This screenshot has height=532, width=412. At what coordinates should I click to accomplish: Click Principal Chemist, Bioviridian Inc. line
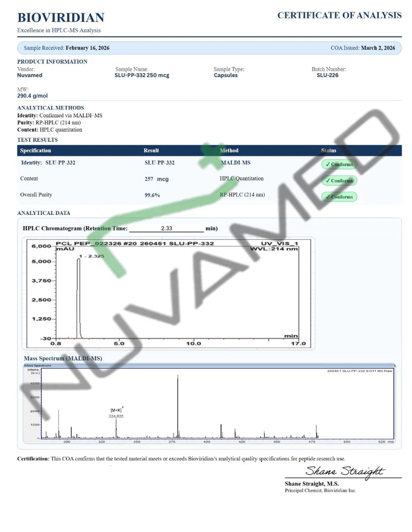(x=320, y=491)
